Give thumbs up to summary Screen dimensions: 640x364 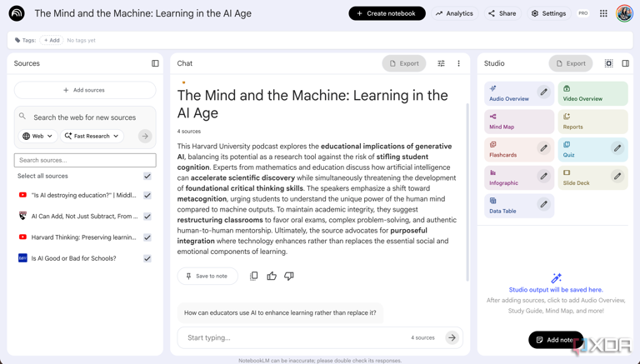[272, 277]
